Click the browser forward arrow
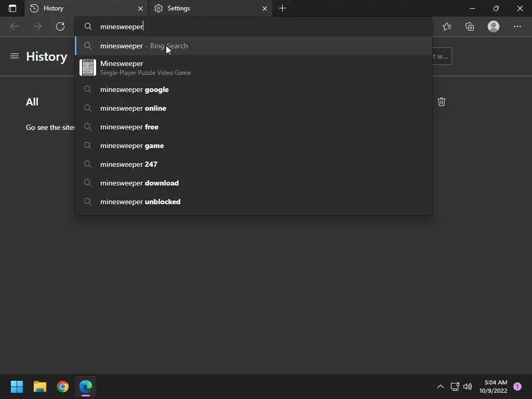Image resolution: width=532 pixels, height=399 pixels. point(37,26)
